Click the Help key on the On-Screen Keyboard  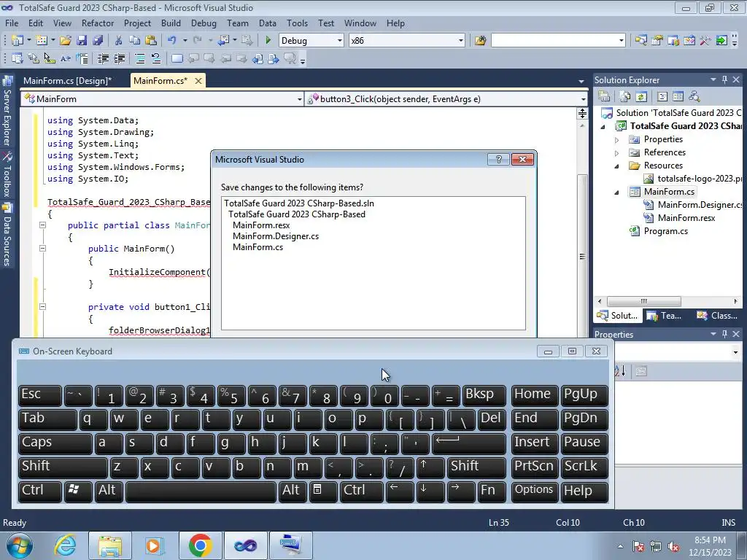pyautogui.click(x=584, y=491)
